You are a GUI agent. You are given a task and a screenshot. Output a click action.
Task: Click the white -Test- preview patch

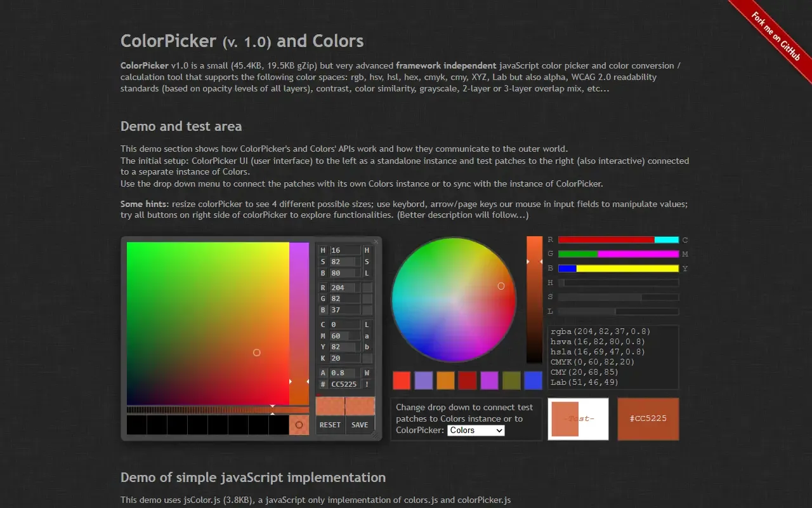(579, 419)
